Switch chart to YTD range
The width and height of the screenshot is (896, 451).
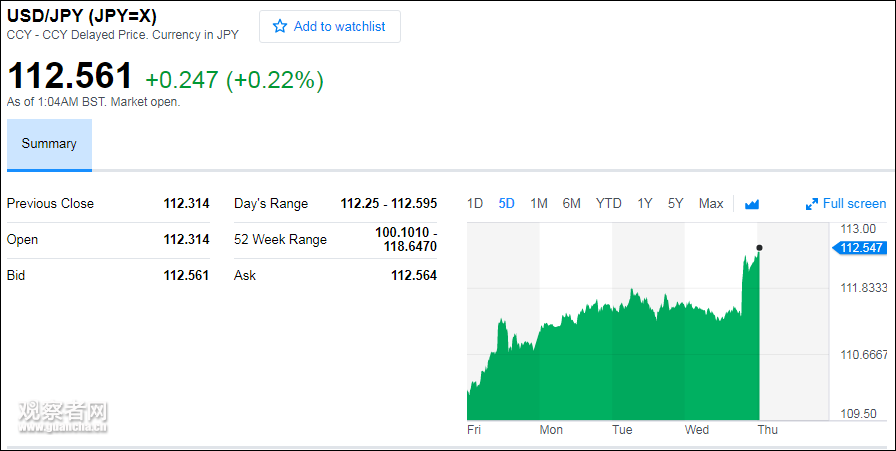609,204
